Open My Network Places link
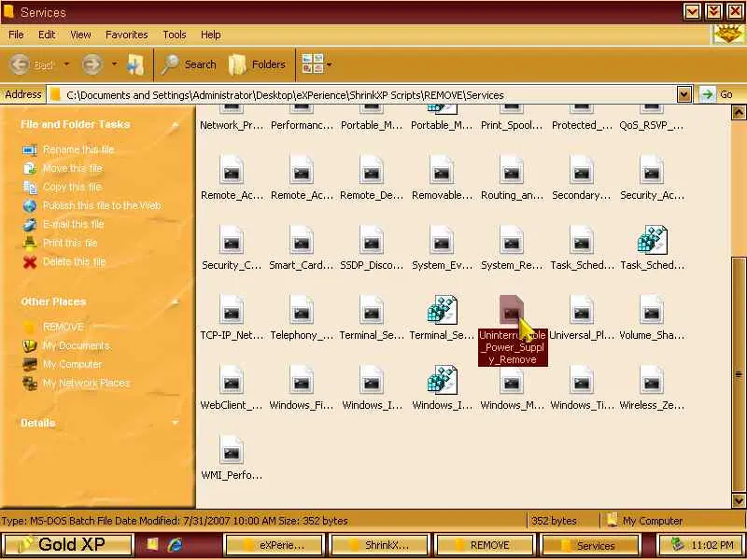Screen dimensions: 747x560 click(x=86, y=383)
